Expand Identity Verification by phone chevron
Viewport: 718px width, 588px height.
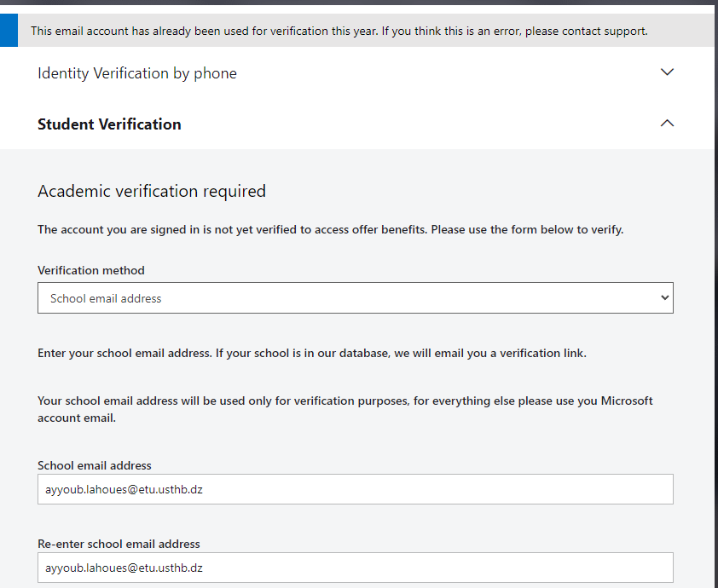tap(667, 72)
